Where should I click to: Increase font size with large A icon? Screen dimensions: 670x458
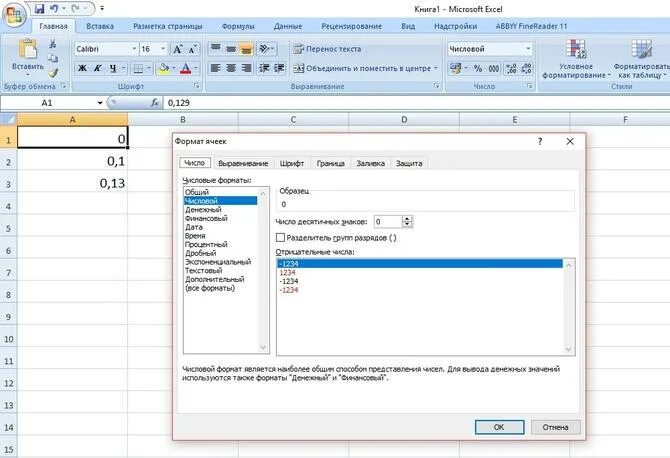coord(177,49)
